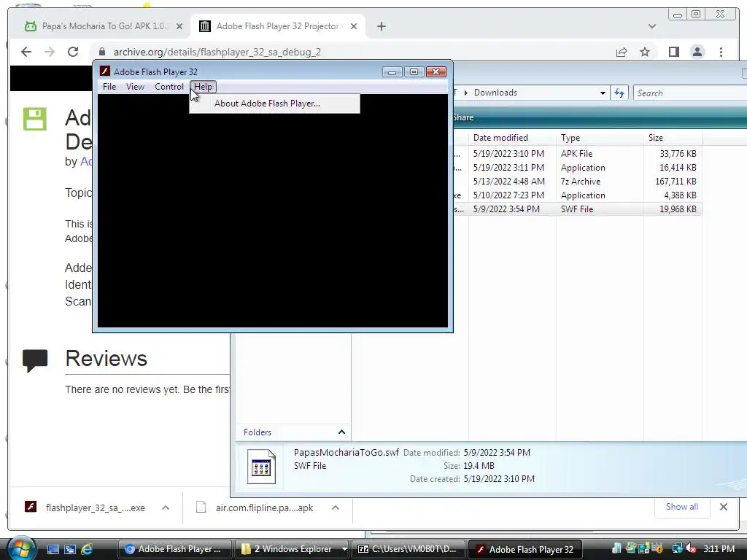The image size is (747, 560).
Task: Expand the Chrome tab search chevron
Action: tap(651, 26)
